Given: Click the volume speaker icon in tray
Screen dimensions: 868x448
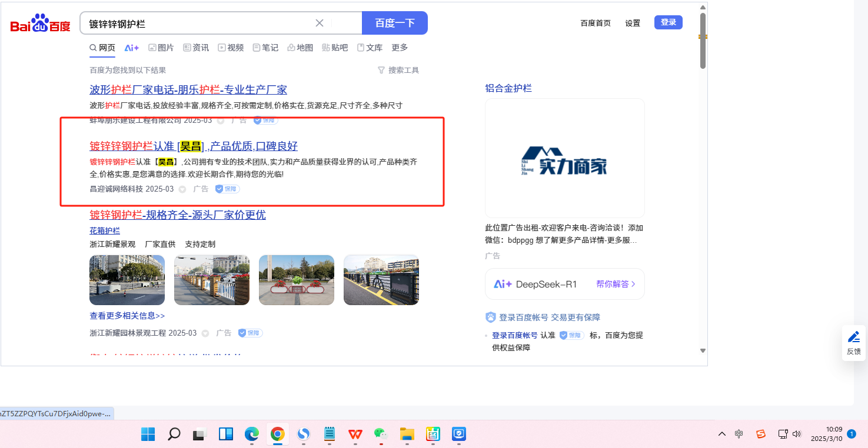Looking at the screenshot, I should [x=797, y=434].
